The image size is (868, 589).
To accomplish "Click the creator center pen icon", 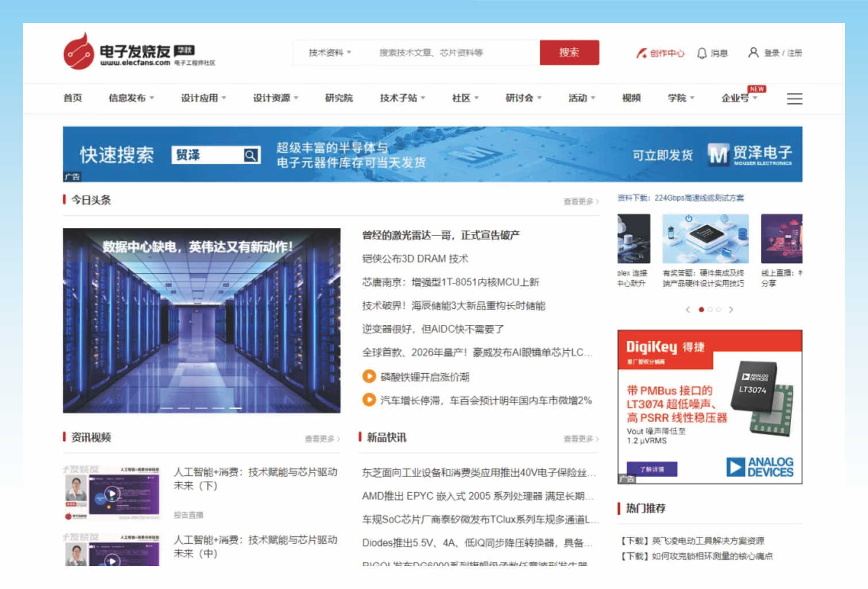I will coord(641,53).
